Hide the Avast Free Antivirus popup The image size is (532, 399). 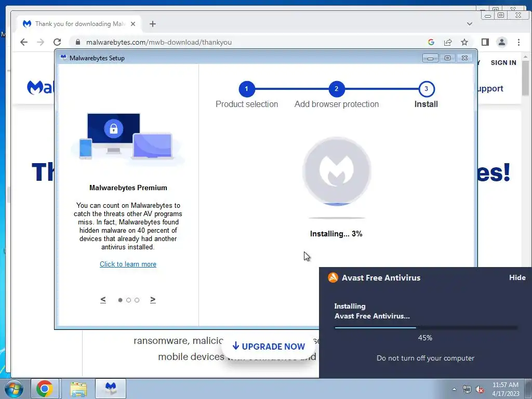(x=517, y=277)
